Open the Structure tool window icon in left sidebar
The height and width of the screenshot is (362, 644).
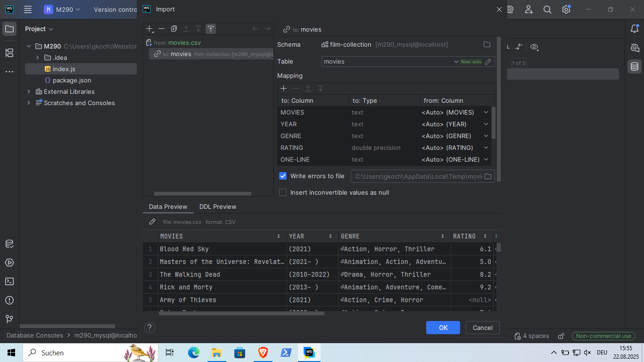click(9, 53)
